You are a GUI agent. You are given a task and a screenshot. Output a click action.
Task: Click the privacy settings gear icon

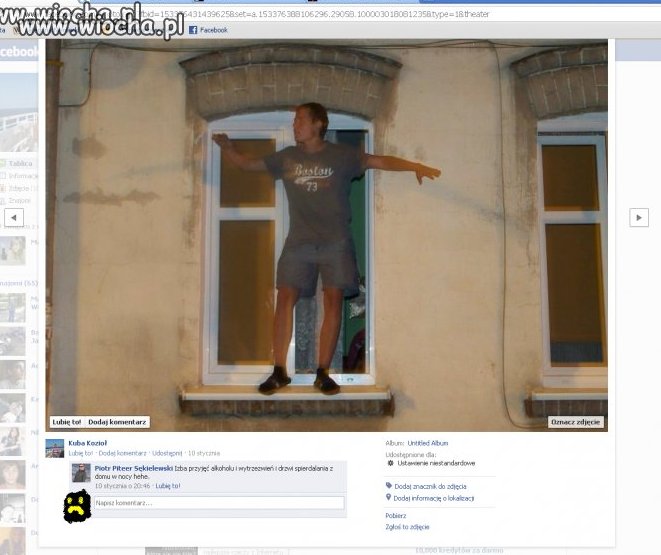click(390, 463)
